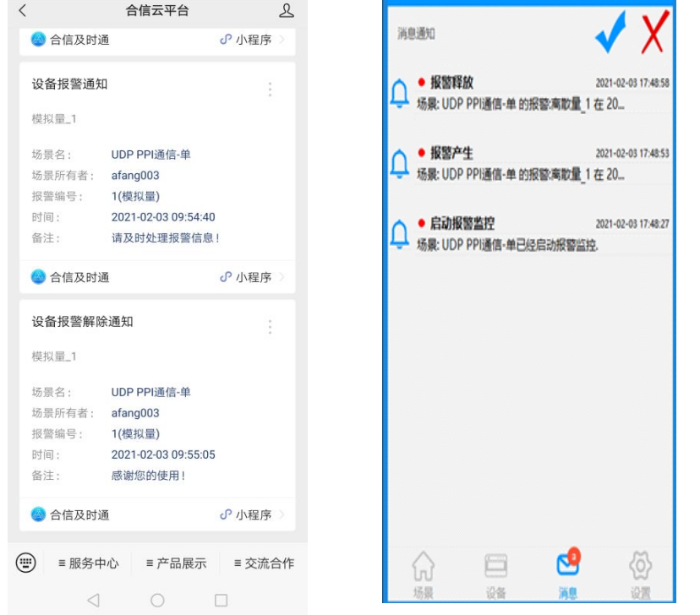Select the remark 感谢您的使用
Screen dimensions: 700x615
pos(148,476)
